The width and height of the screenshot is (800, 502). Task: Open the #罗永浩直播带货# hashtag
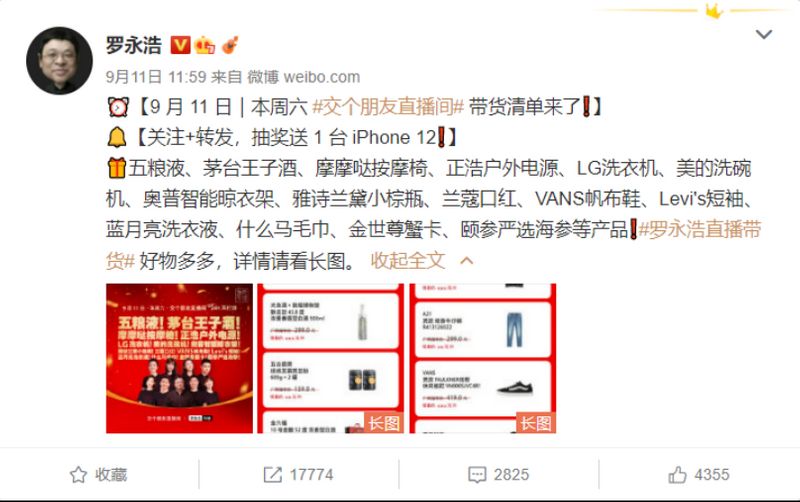pyautogui.click(x=434, y=245)
